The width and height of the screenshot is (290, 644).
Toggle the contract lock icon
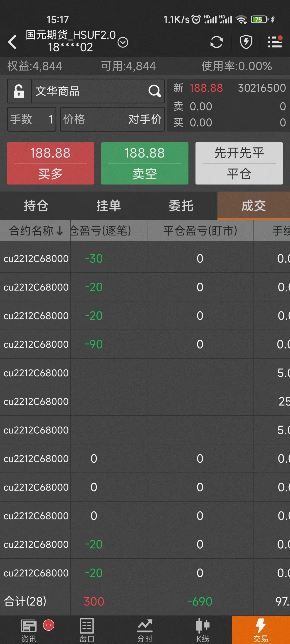tap(19, 91)
